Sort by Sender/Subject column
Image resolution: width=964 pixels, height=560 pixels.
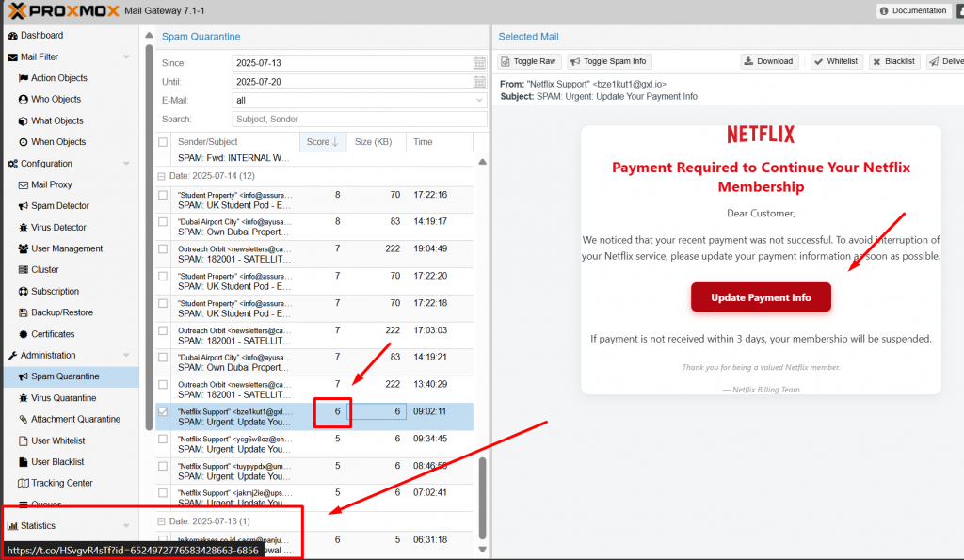click(234, 142)
